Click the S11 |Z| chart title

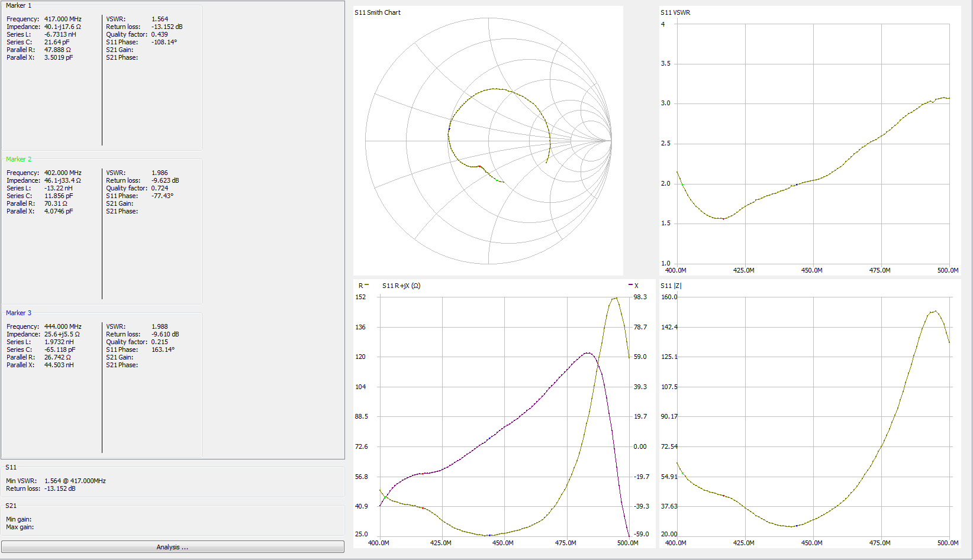coord(671,286)
